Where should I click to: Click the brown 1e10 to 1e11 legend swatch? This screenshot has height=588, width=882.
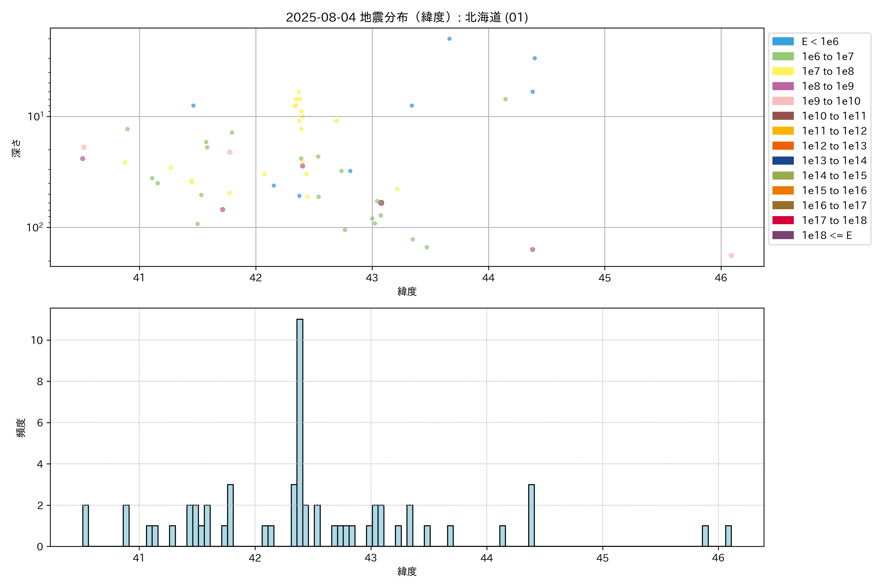(783, 116)
